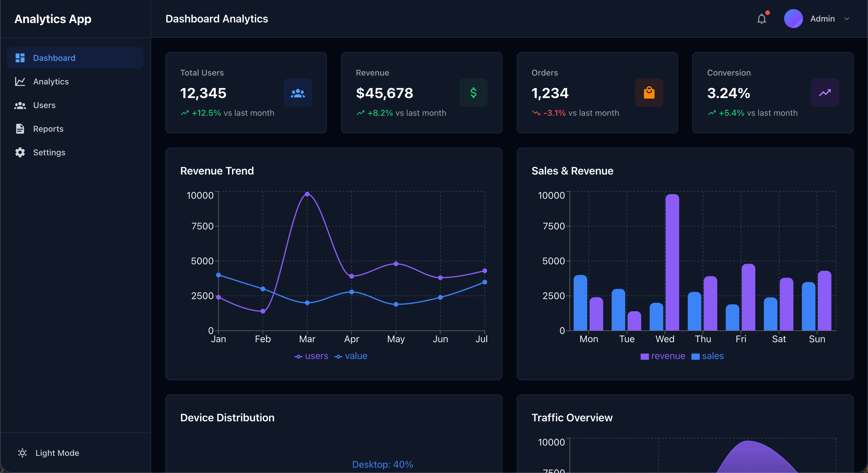
Task: Click the Sales & Revenue chart title
Action: click(572, 171)
